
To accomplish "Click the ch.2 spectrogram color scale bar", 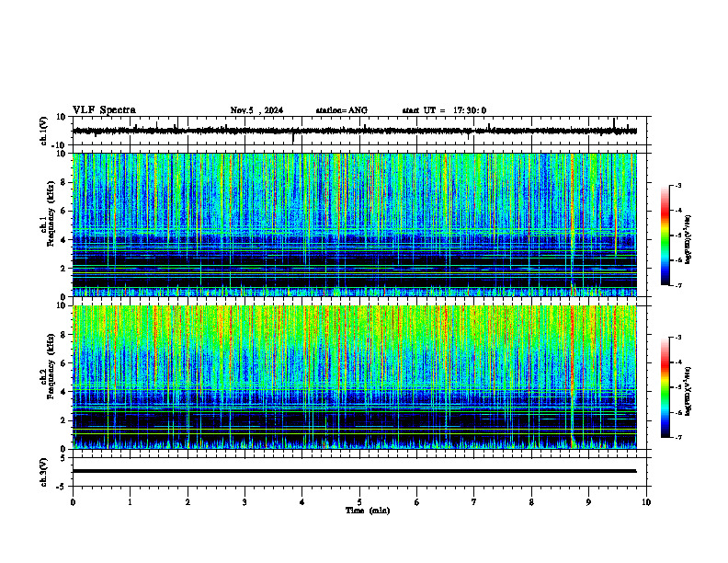I will coord(665,387).
